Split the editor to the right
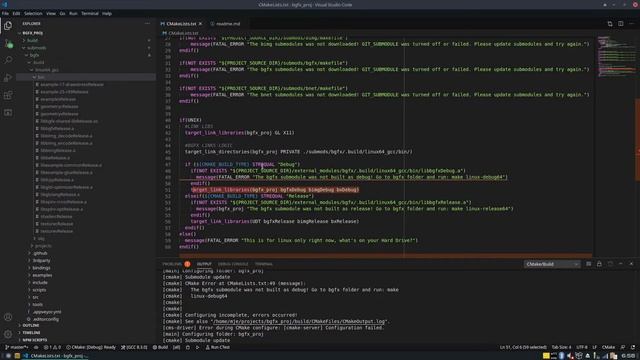640x360 pixels. tap(620, 24)
